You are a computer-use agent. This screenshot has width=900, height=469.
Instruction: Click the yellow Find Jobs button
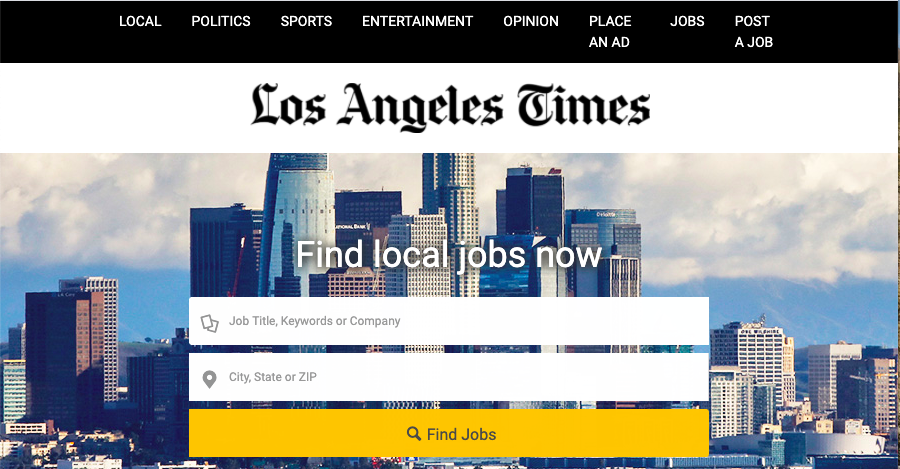coord(449,433)
